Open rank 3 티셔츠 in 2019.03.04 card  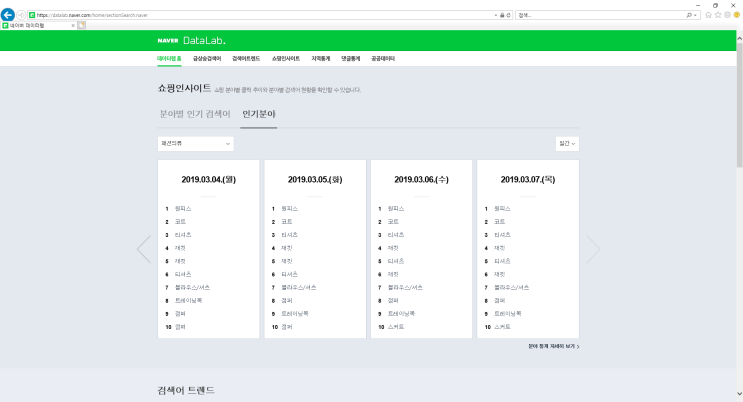click(183, 235)
